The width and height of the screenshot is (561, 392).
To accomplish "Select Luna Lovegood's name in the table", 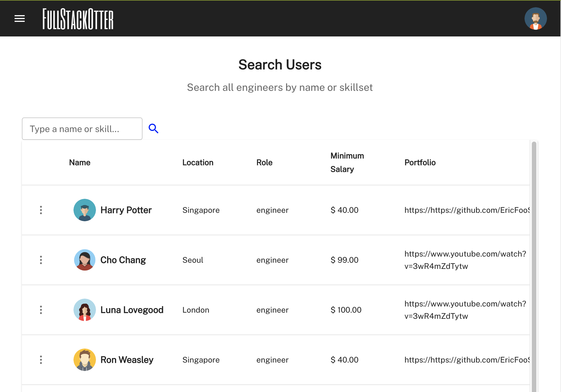I will [132, 310].
